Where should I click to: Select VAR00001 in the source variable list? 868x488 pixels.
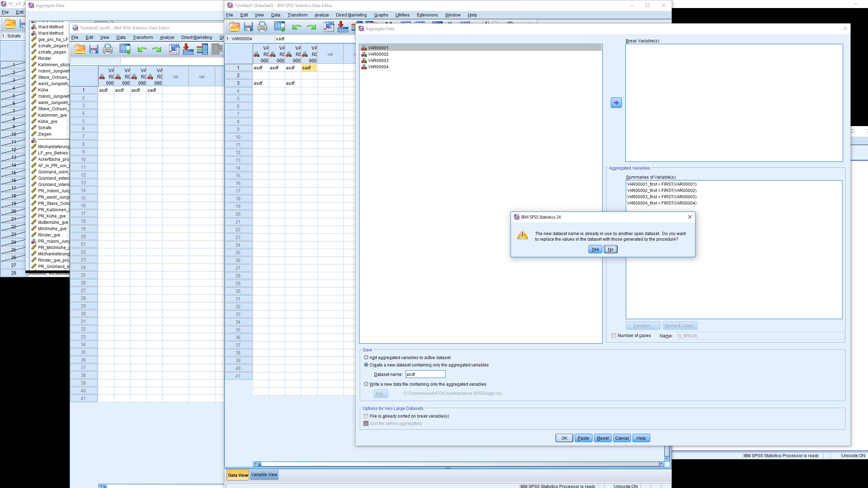pos(481,48)
